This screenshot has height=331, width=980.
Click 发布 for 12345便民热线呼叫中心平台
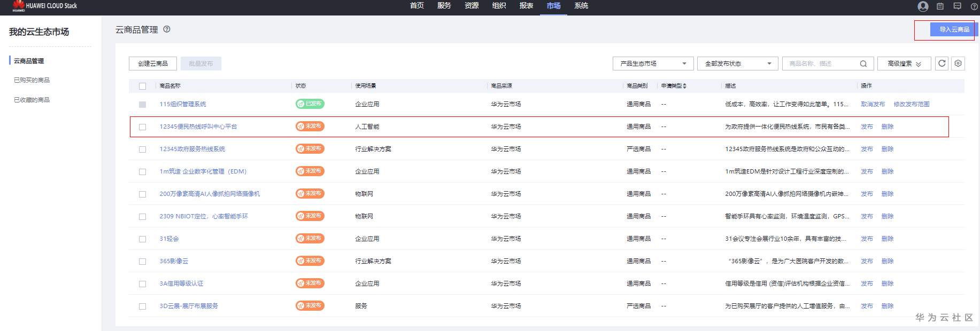click(x=867, y=127)
